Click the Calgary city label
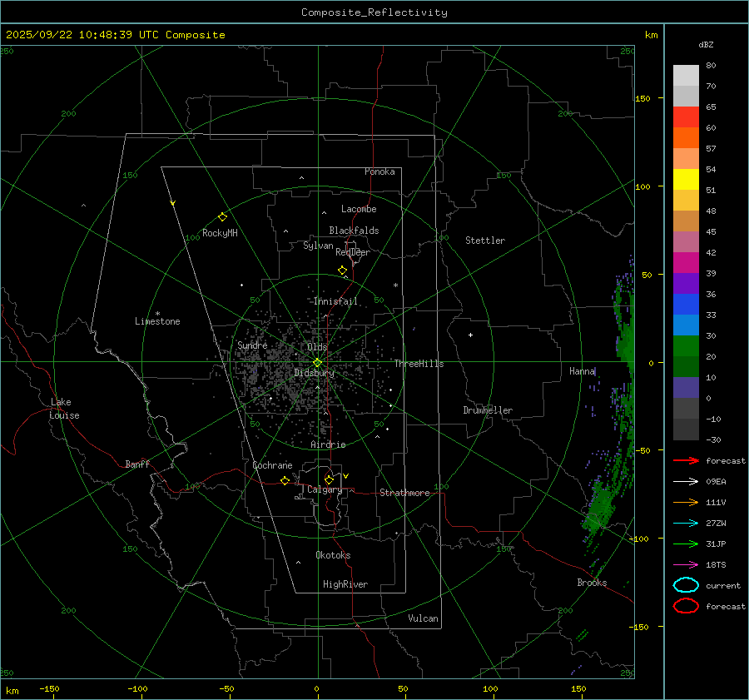The height and width of the screenshot is (700, 749). (324, 490)
